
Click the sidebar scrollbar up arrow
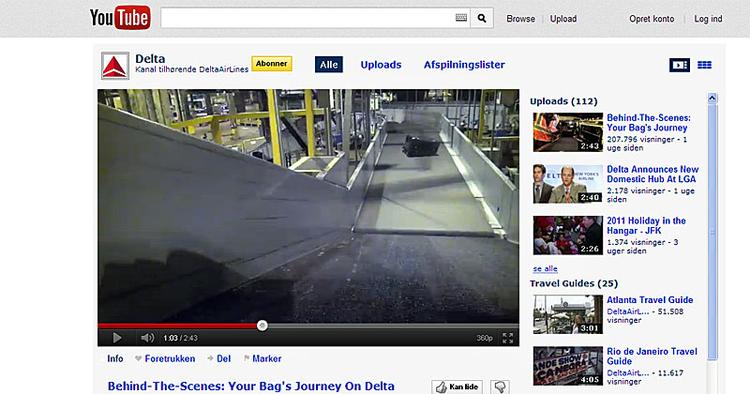pos(712,98)
